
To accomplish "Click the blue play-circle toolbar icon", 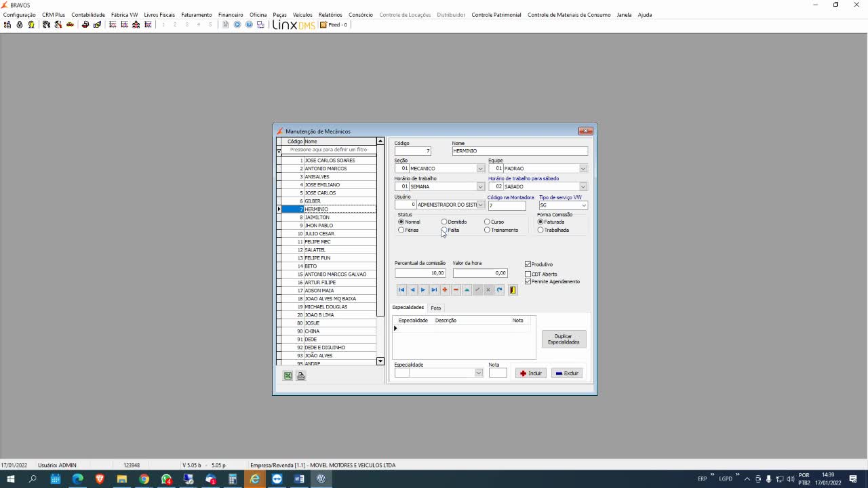I will point(237,24).
